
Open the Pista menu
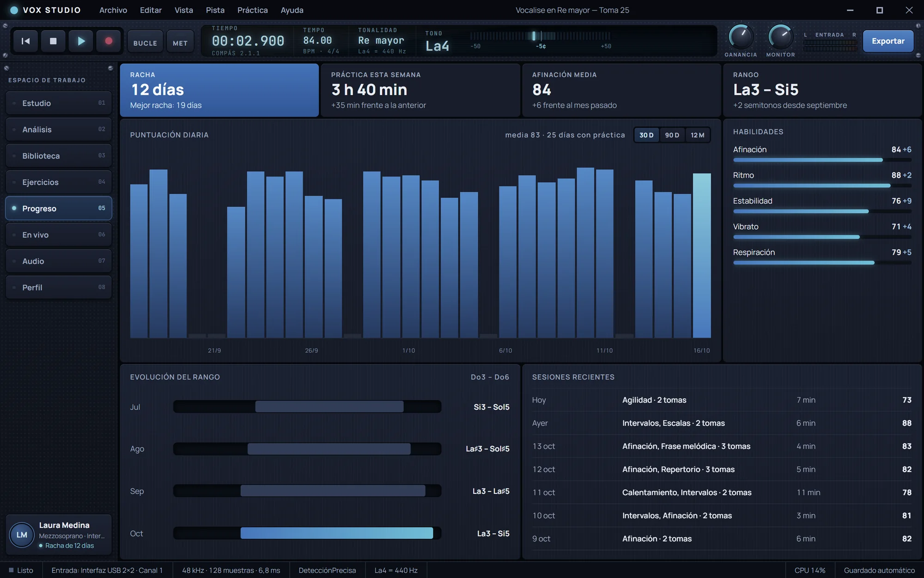[215, 10]
